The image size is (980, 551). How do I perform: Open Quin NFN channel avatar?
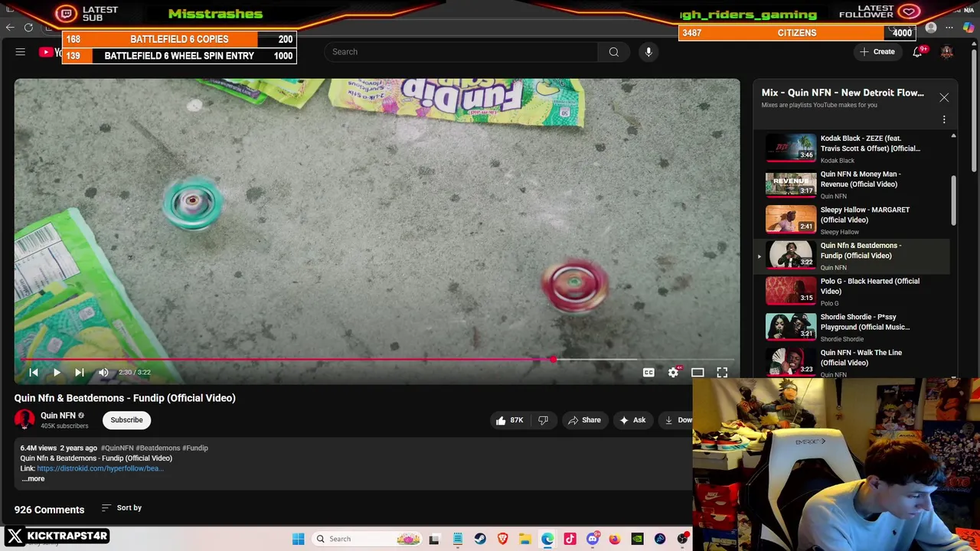click(x=24, y=419)
